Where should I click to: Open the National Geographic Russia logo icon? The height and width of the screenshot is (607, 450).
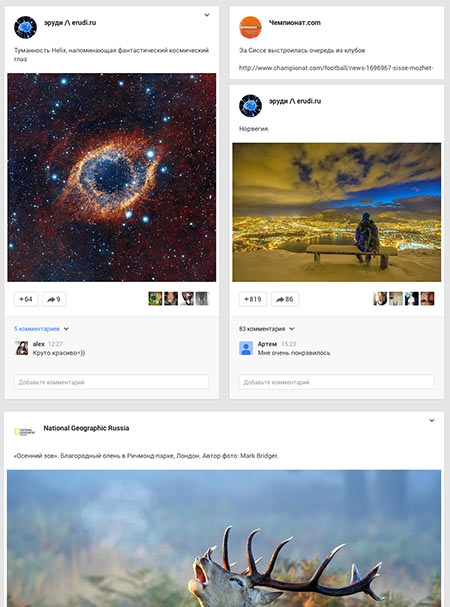(x=25, y=432)
